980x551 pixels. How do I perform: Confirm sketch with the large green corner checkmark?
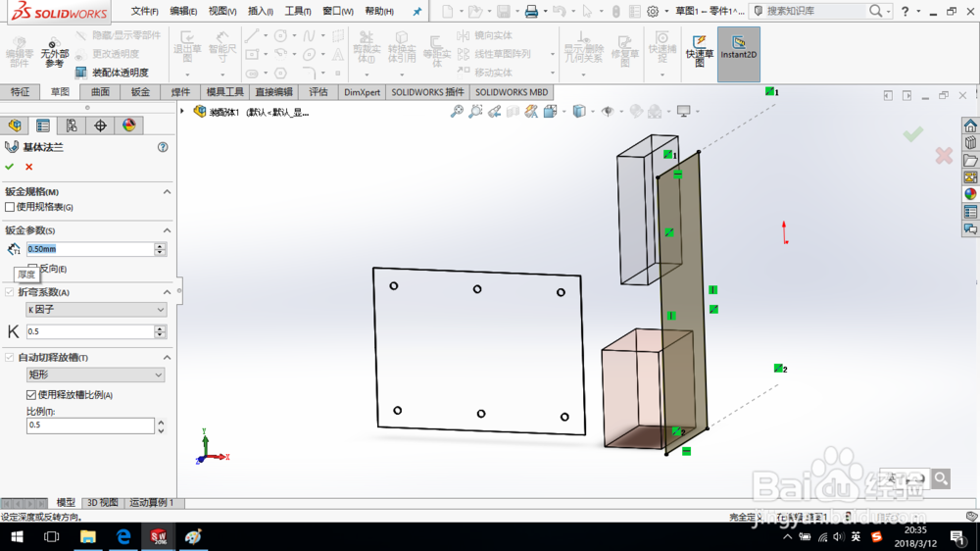click(913, 133)
